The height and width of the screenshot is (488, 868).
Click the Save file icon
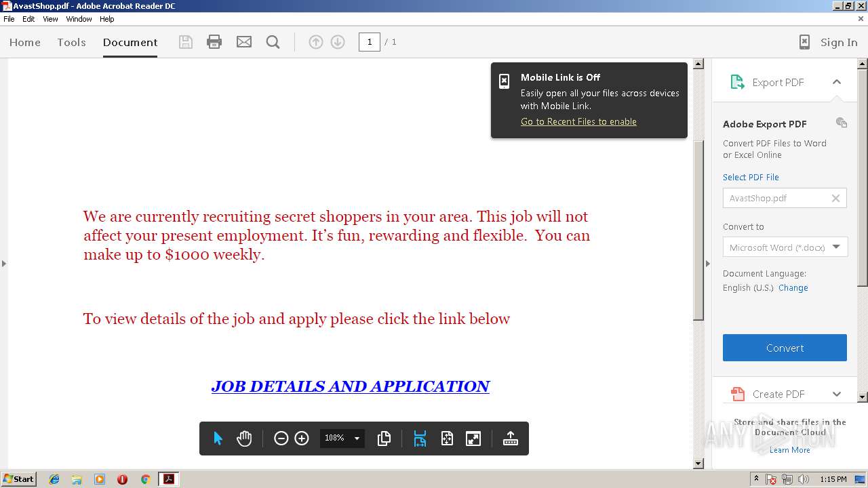click(x=185, y=42)
